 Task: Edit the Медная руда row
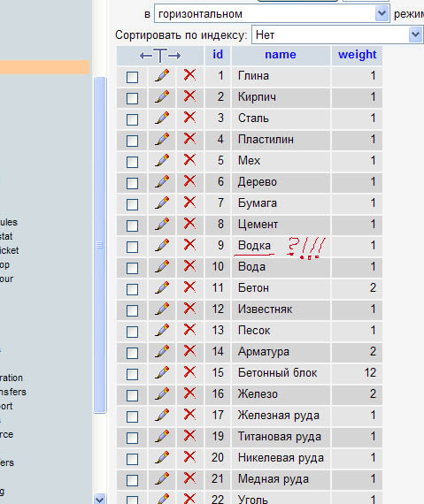[x=161, y=478]
